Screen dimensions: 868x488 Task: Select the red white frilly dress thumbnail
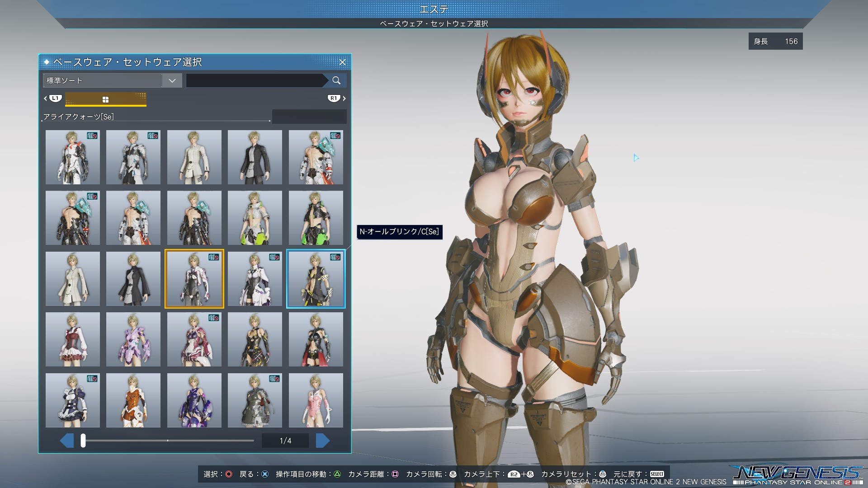(73, 339)
